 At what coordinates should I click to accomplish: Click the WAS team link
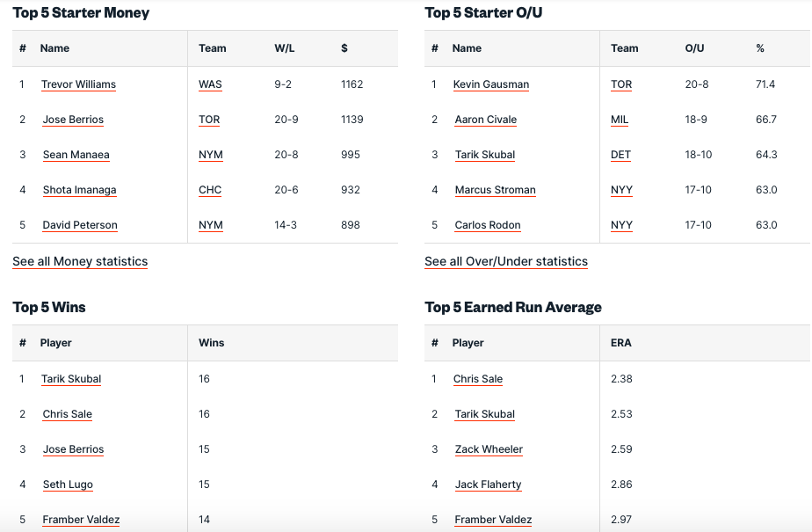tap(210, 84)
